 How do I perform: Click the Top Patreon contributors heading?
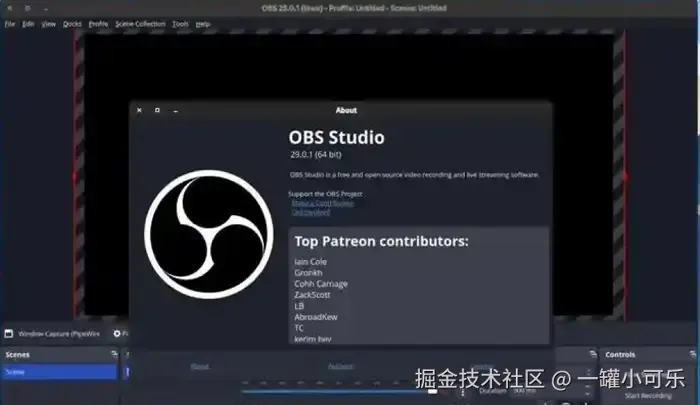pos(381,241)
